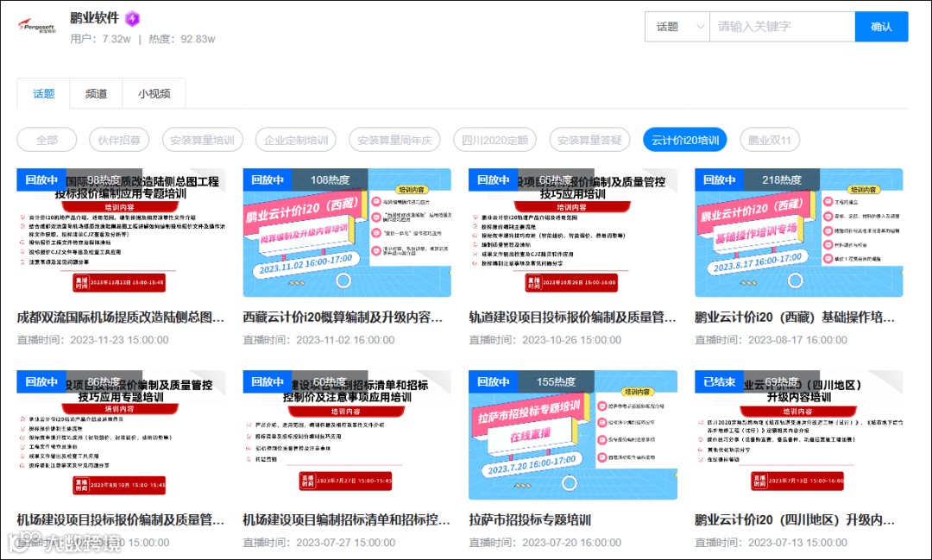
Task: Open the 86热度 机场建设项目 thumbnail
Action: (122, 435)
